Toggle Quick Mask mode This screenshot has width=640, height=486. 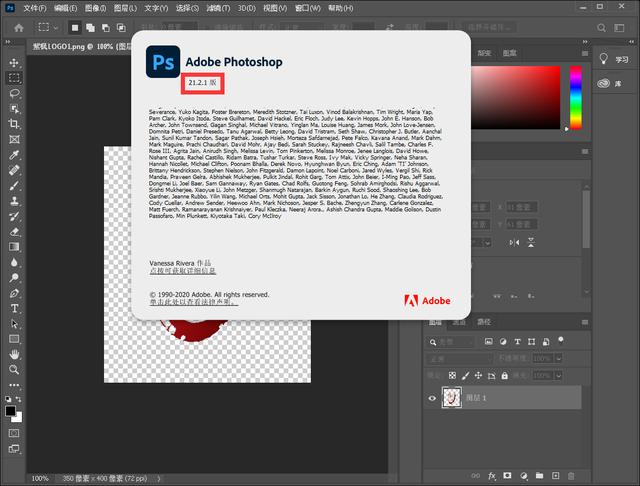point(14,433)
